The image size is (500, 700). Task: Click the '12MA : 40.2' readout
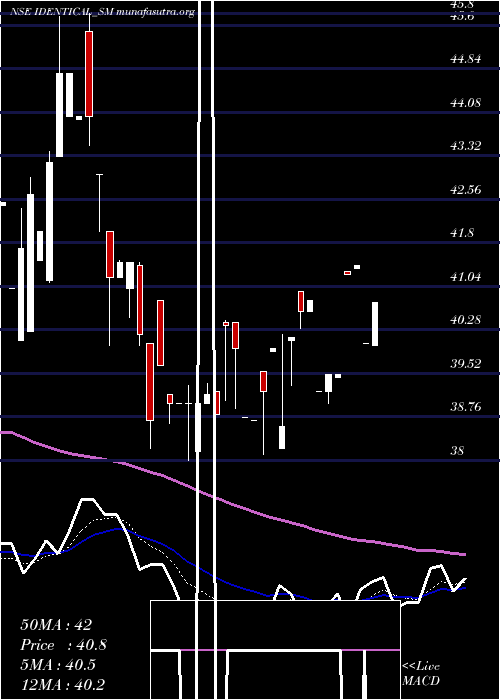point(62,684)
